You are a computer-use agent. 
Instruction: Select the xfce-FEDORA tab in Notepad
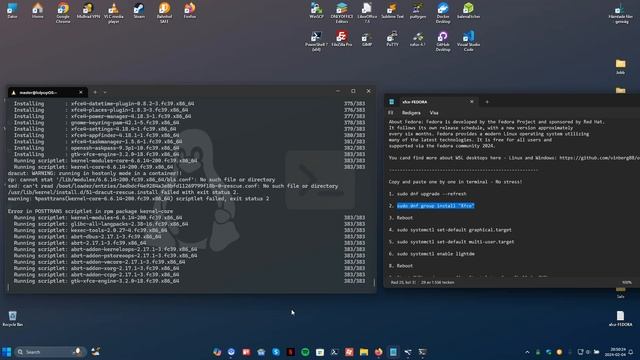tap(432, 102)
